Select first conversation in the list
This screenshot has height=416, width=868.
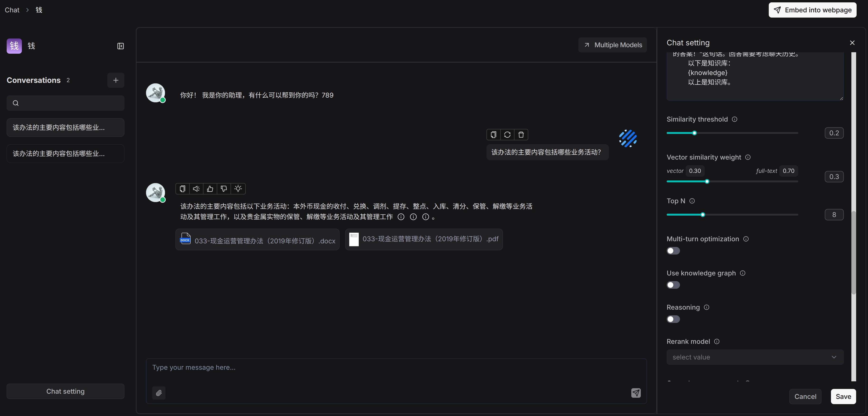65,128
